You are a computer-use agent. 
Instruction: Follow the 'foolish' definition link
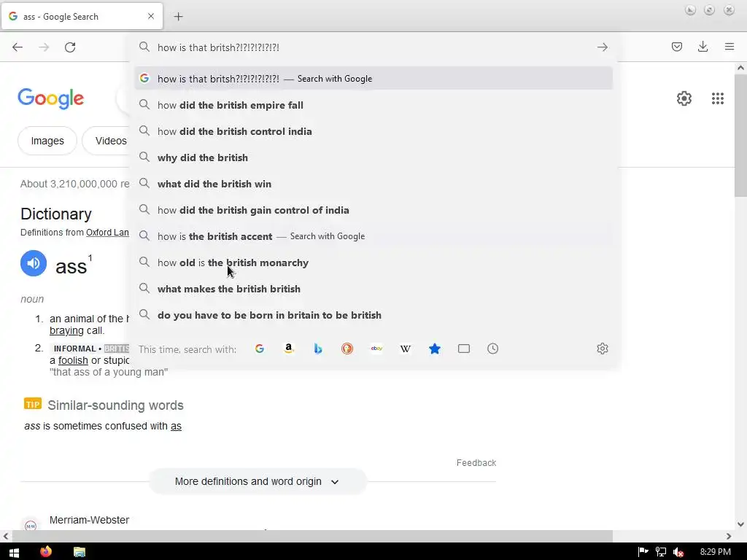[x=73, y=360]
